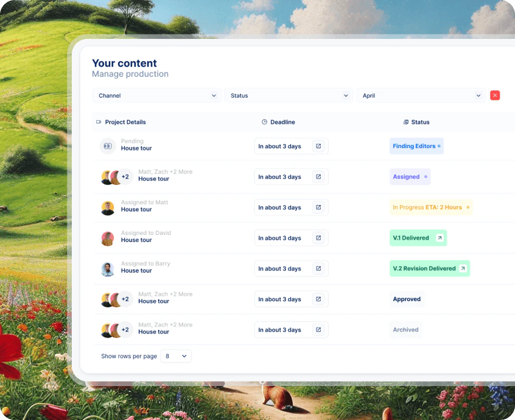
Task: Open the April month dropdown
Action: [421, 96]
